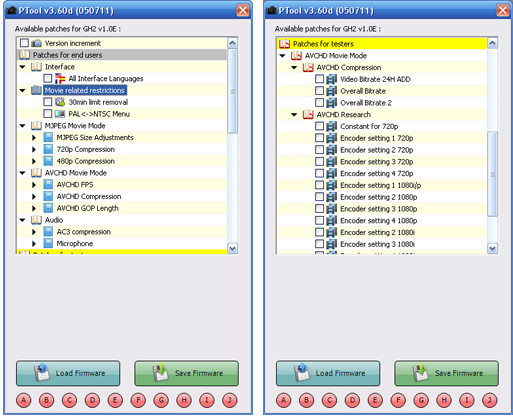
Task: Click scroll up arrow in right patch list
Action: 492,43
